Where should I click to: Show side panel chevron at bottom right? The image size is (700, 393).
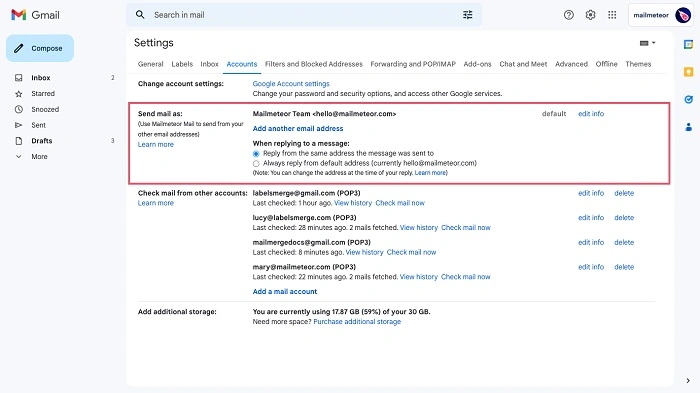coord(688,380)
